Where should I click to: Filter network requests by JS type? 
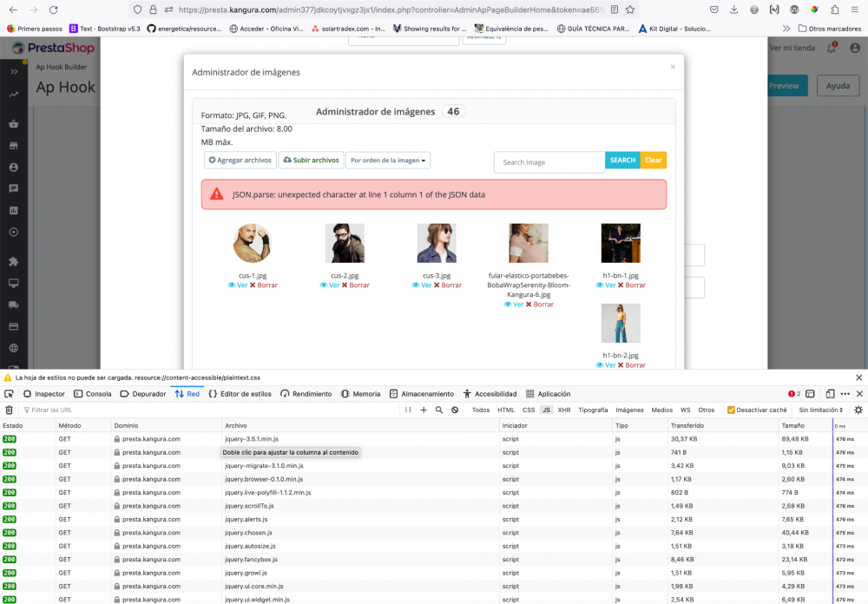coord(546,410)
